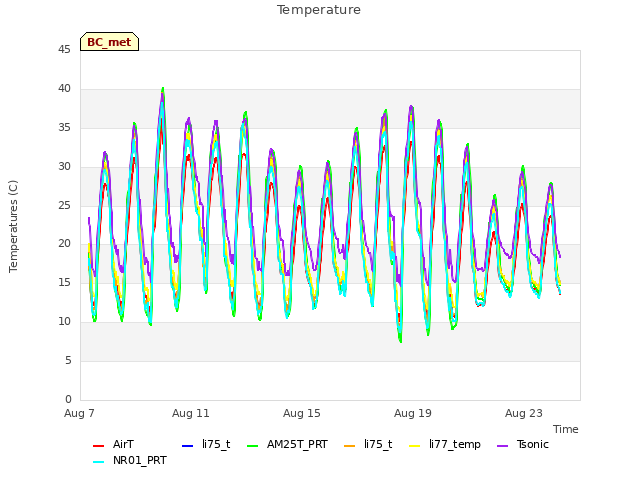The width and height of the screenshot is (640, 480).
Task: Click the yellow li77_temp legend swatch
Action: (415, 446)
